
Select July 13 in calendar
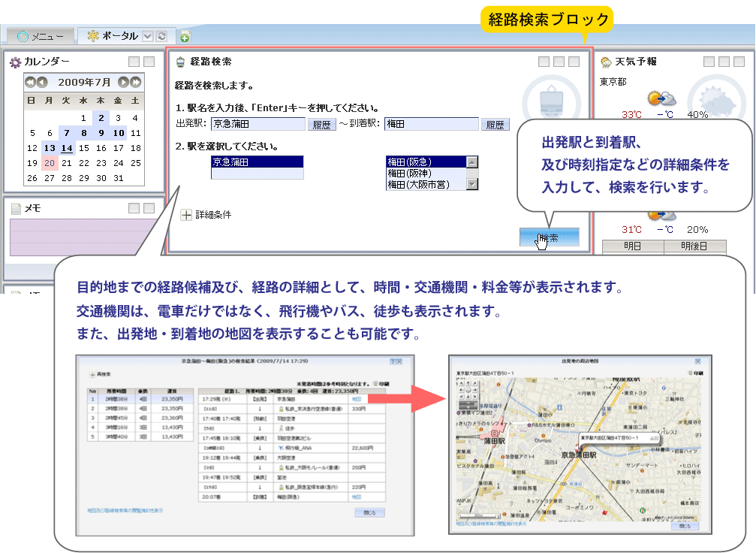tap(50, 148)
